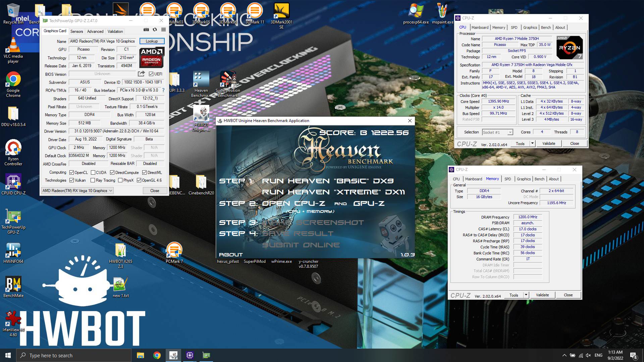
Task: Toggle the Vulkan checkbox
Action: click(x=71, y=180)
